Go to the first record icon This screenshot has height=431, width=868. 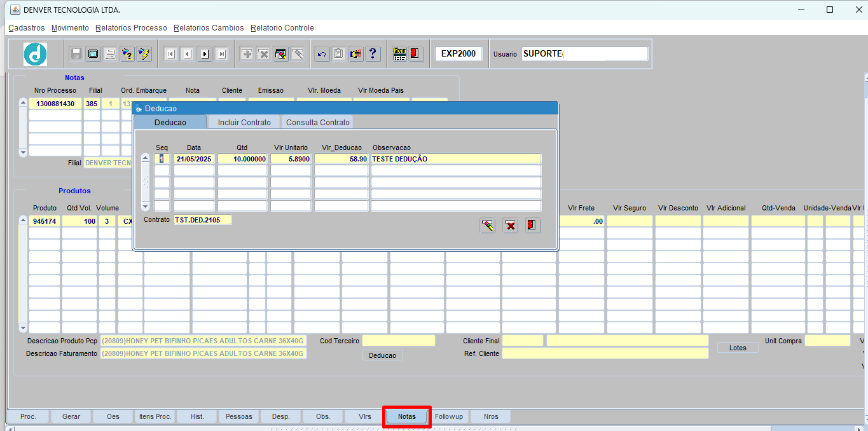[170, 54]
